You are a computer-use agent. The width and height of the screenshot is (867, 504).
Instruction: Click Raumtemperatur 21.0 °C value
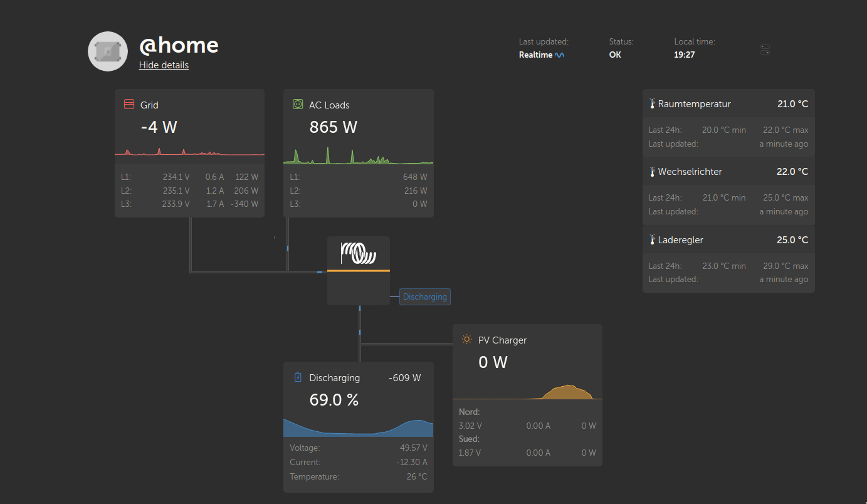point(792,104)
